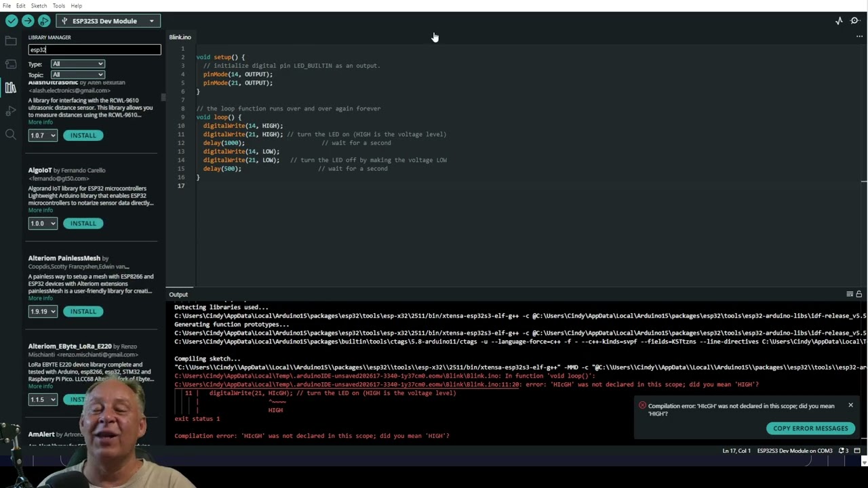
Task: Open AlgoIoT version 1.0.0 dropdown
Action: [x=43, y=224]
